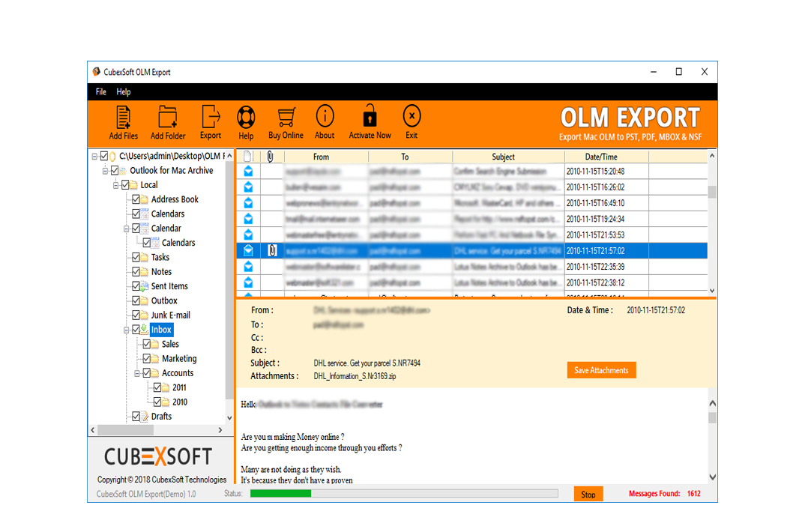The width and height of the screenshot is (805, 532).
Task: Open the About info icon
Action: click(325, 116)
